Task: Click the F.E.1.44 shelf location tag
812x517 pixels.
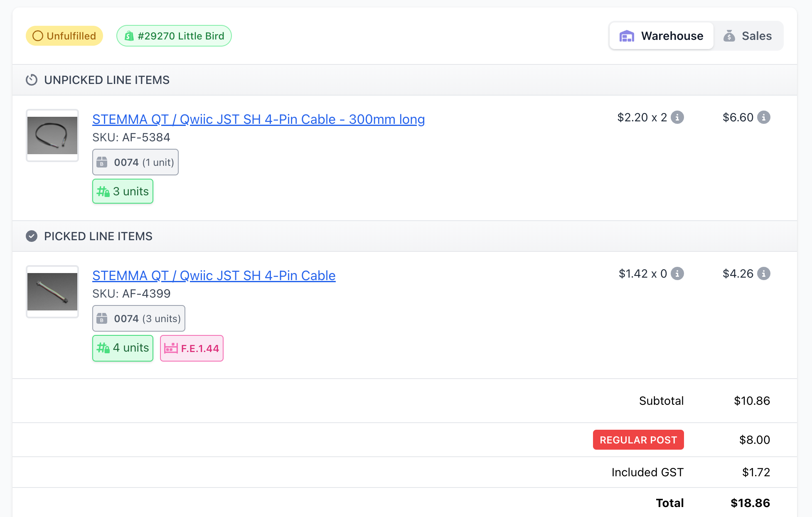Action: 192,348
